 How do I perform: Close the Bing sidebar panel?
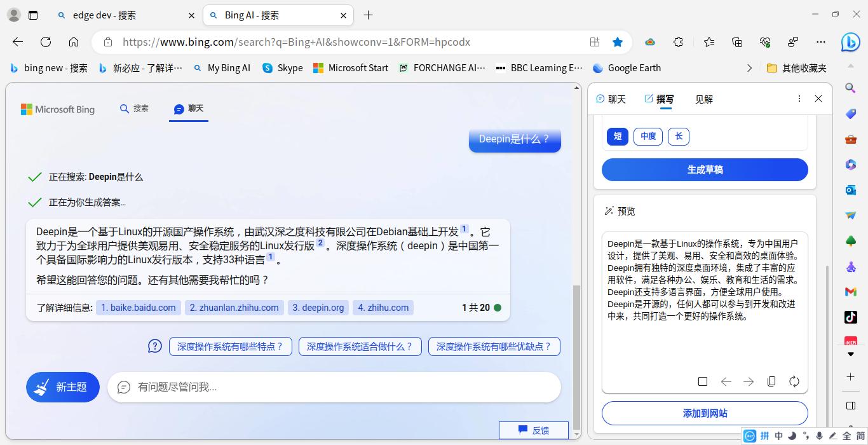pyautogui.click(x=818, y=99)
